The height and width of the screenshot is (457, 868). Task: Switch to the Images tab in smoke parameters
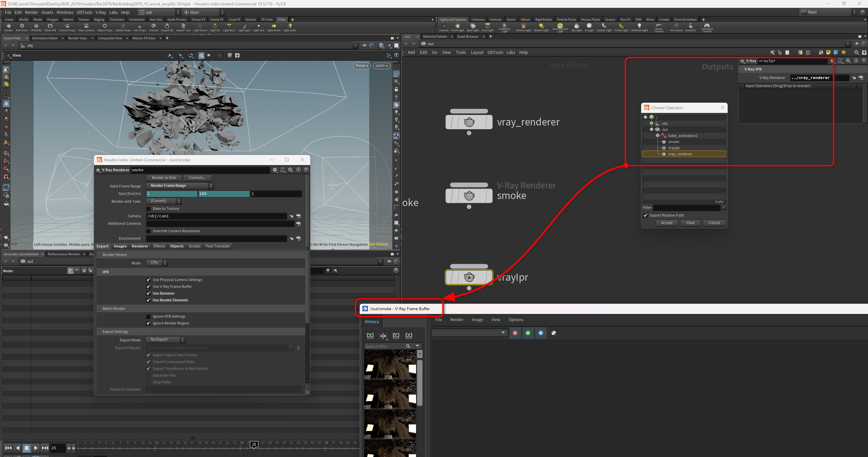click(x=120, y=246)
